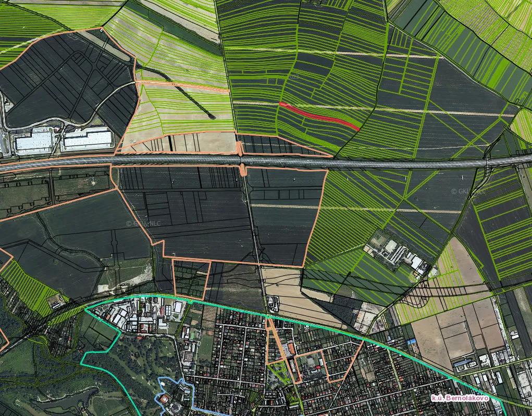Screen dimensions: 532x416
Task: Click the looped facility beside the tan field
Action: point(273,302)
